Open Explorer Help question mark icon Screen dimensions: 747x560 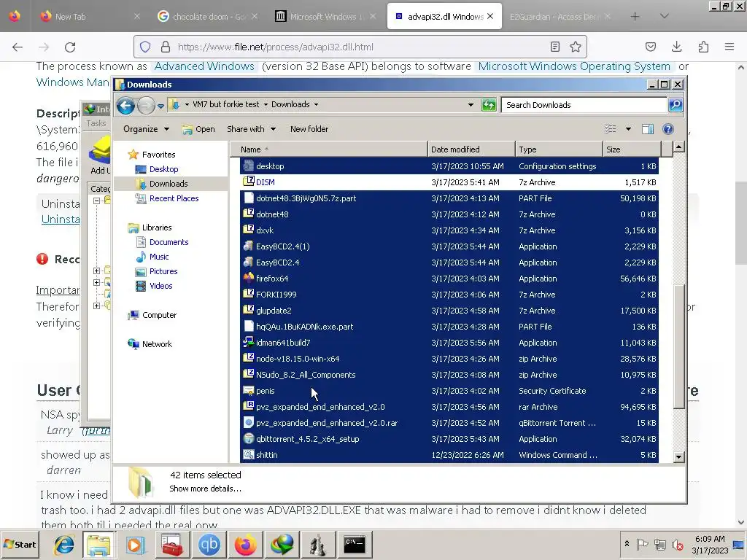click(x=668, y=129)
